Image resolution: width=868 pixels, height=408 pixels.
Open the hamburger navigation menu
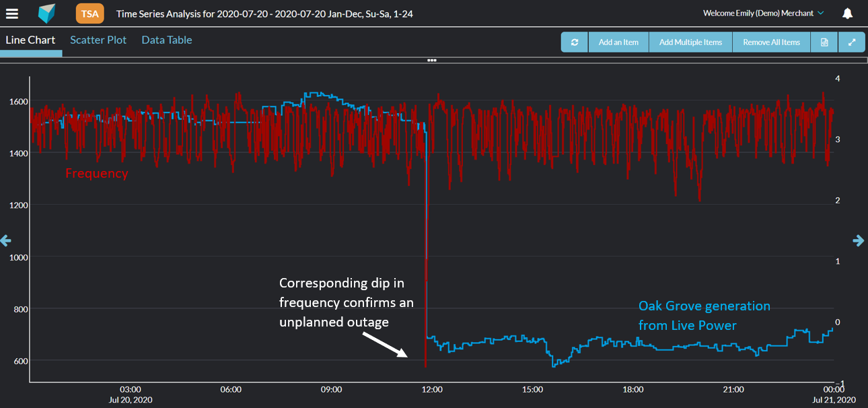(x=12, y=13)
